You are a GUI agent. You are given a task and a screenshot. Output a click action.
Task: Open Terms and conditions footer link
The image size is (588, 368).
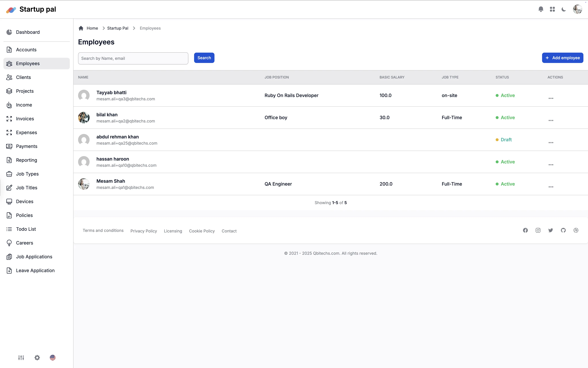pyautogui.click(x=103, y=230)
